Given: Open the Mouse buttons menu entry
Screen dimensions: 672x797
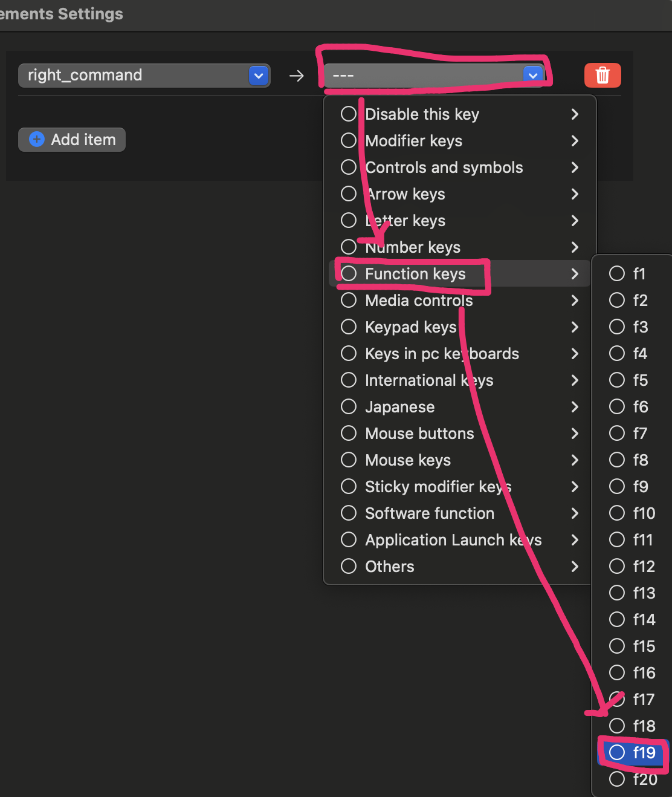Looking at the screenshot, I should pos(460,434).
